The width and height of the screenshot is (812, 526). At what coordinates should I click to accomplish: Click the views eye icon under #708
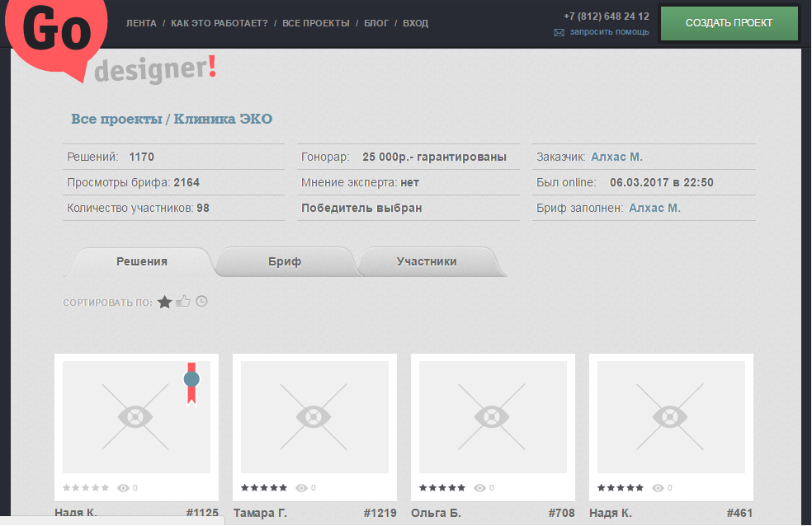click(479, 488)
